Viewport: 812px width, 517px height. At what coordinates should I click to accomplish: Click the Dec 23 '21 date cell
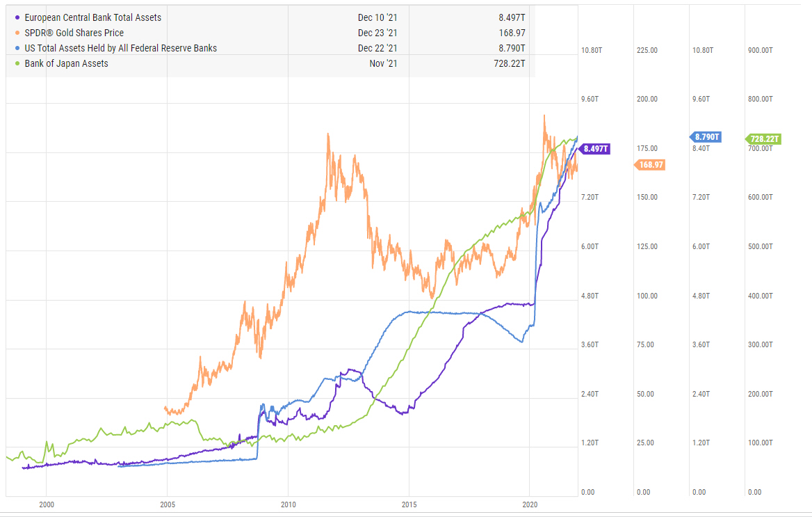tap(377, 33)
